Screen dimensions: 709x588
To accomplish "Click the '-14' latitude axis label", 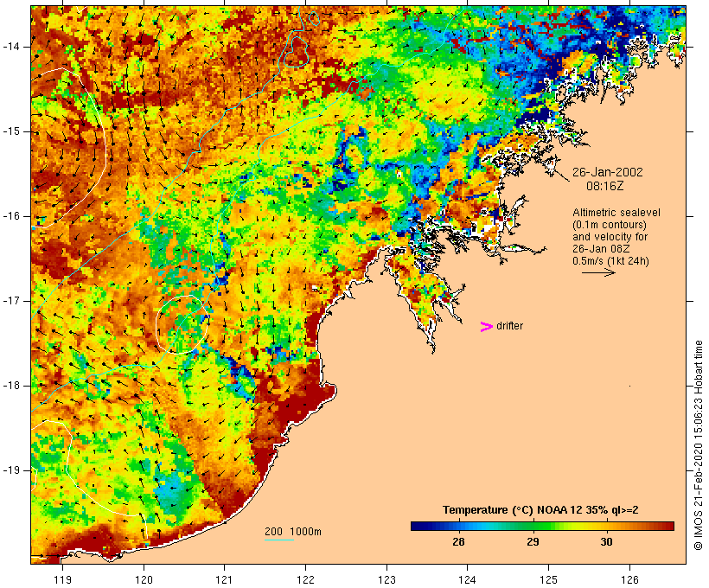I will (11, 47).
